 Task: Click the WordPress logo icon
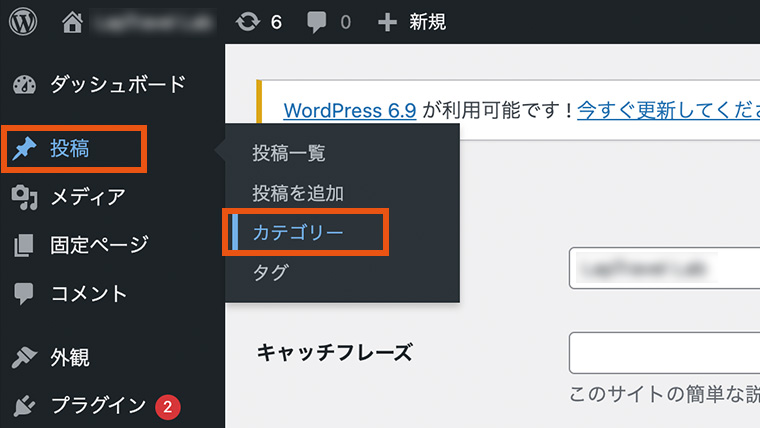click(24, 21)
